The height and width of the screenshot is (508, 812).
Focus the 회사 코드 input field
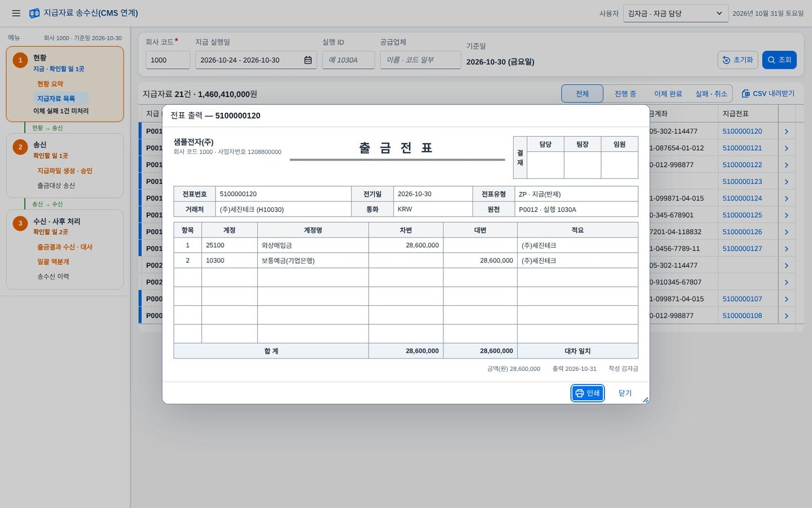click(x=167, y=60)
